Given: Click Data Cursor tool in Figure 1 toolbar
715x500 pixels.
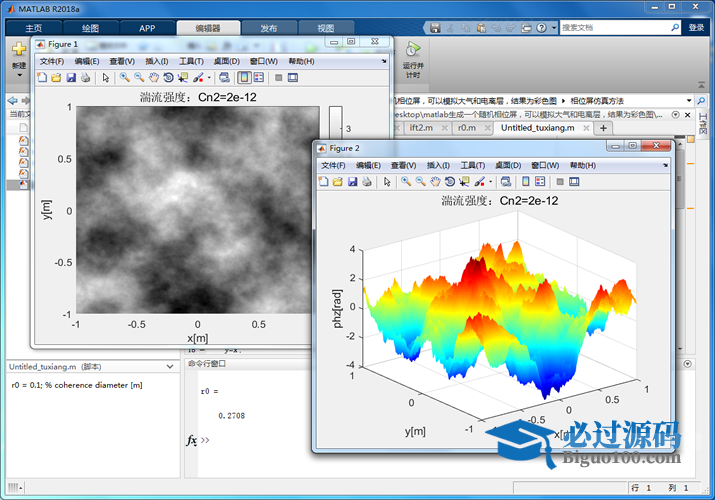Looking at the screenshot, I should point(183,77).
